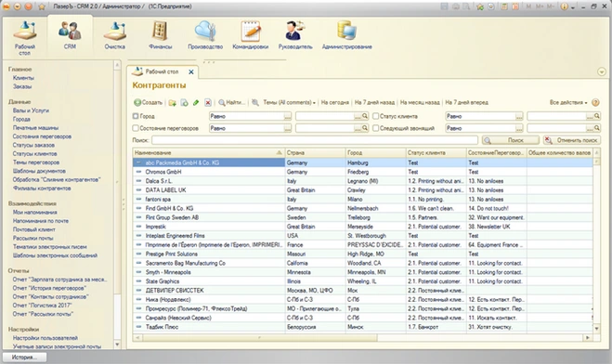Open comparison type selector for Город
612x364 pixels.
[x=287, y=116]
